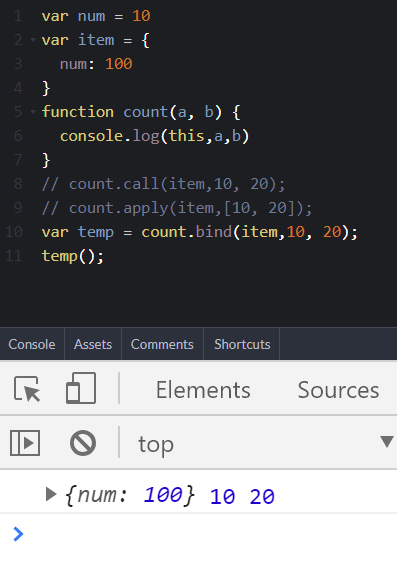397x561 pixels.
Task: Click the 'var num = 10' code line
Action: [x=96, y=16]
